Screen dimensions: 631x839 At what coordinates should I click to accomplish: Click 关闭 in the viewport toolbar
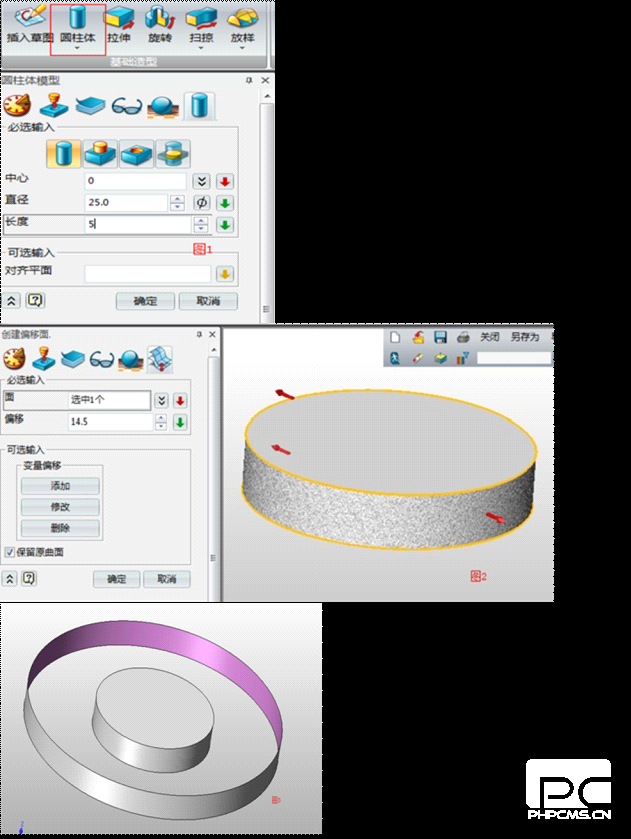[x=489, y=338]
